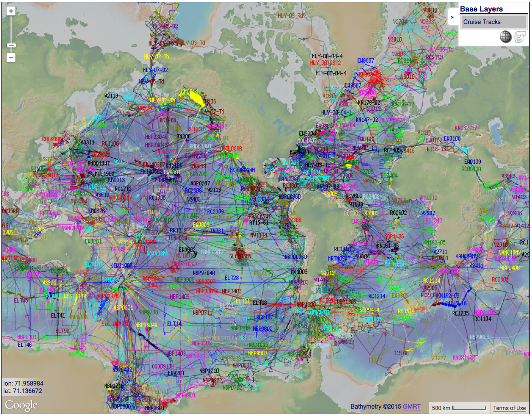The width and height of the screenshot is (532, 416).
Task: Open the GMRT bathymetry link
Action: 412,407
